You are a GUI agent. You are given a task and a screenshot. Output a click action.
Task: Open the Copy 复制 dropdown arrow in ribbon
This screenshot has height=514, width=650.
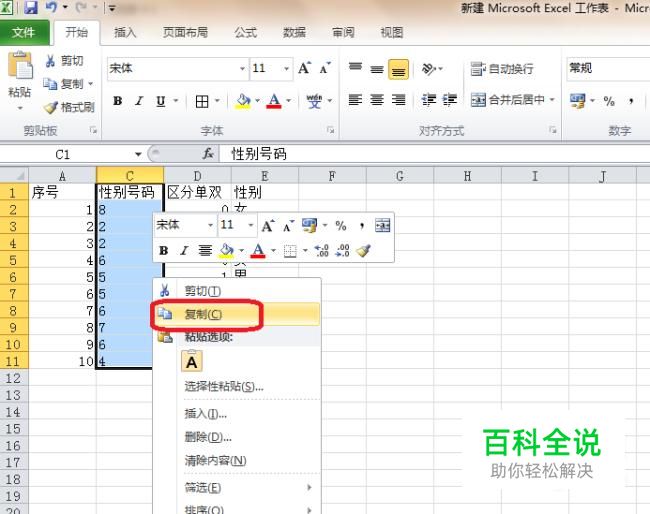[x=90, y=84]
